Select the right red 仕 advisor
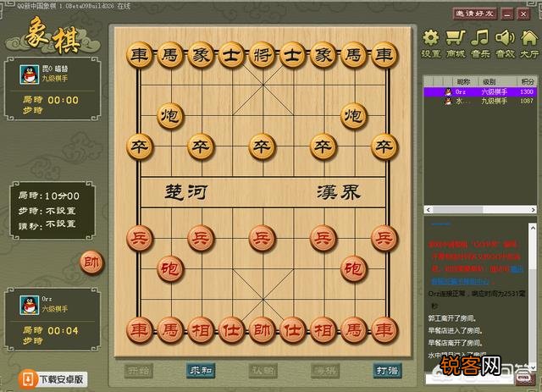Screen dimensions: 542x392 pyautogui.click(x=292, y=330)
